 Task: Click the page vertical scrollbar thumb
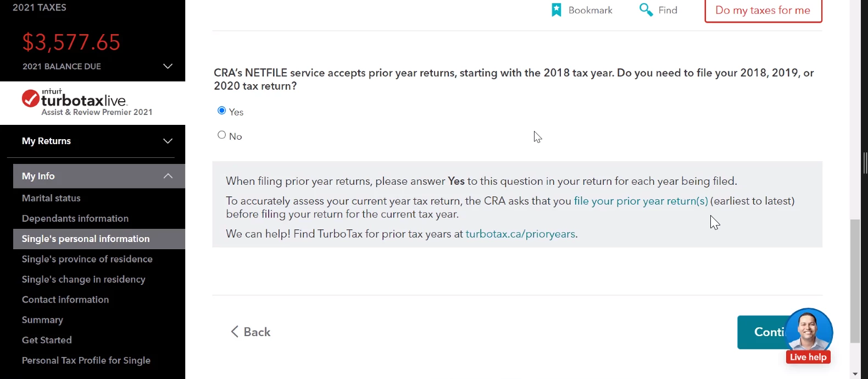point(855,281)
